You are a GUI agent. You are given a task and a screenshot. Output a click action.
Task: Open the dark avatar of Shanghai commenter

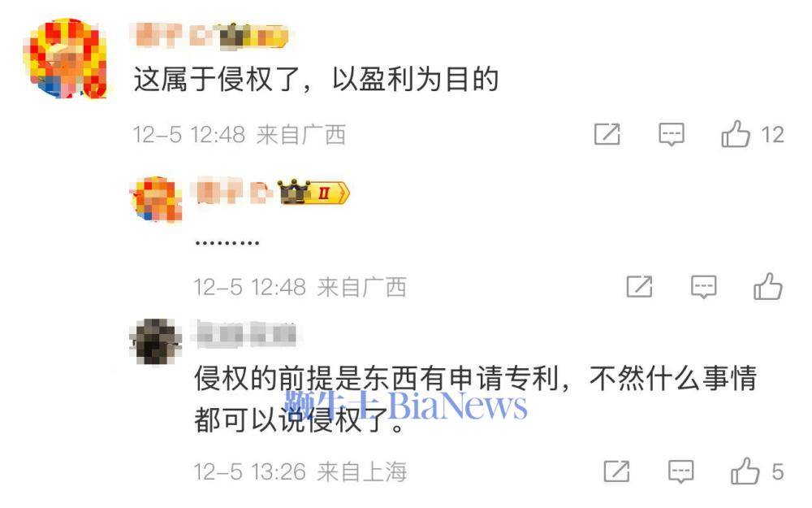pos(155,341)
